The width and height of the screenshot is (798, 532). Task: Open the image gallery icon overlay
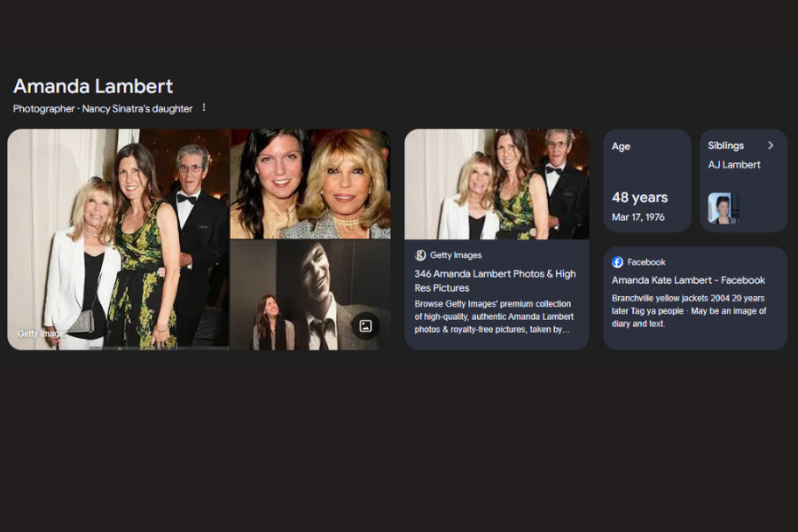[365, 325]
